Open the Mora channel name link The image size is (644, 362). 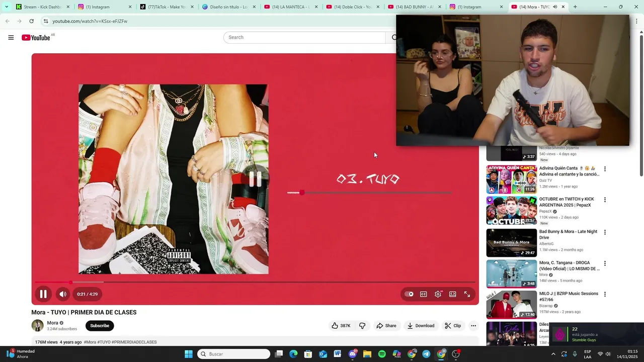click(x=52, y=323)
